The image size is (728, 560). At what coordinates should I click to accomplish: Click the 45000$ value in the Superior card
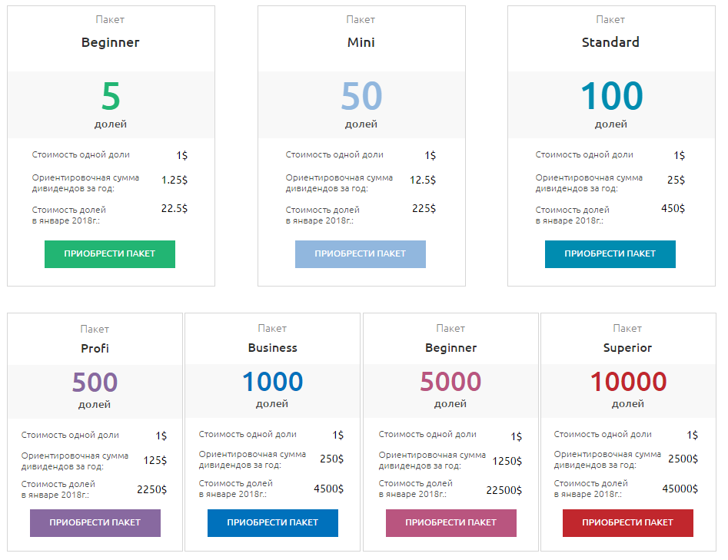point(680,489)
